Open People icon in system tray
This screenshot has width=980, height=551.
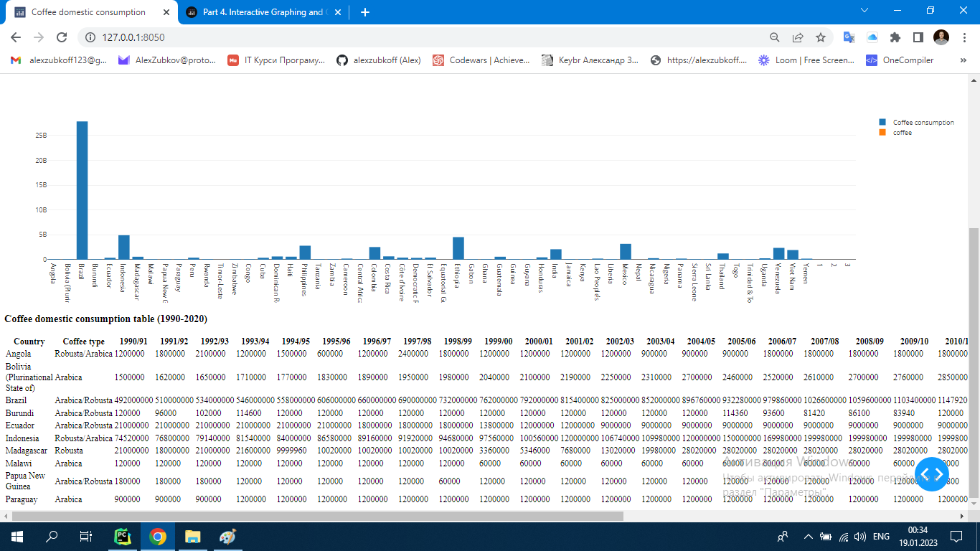click(783, 536)
